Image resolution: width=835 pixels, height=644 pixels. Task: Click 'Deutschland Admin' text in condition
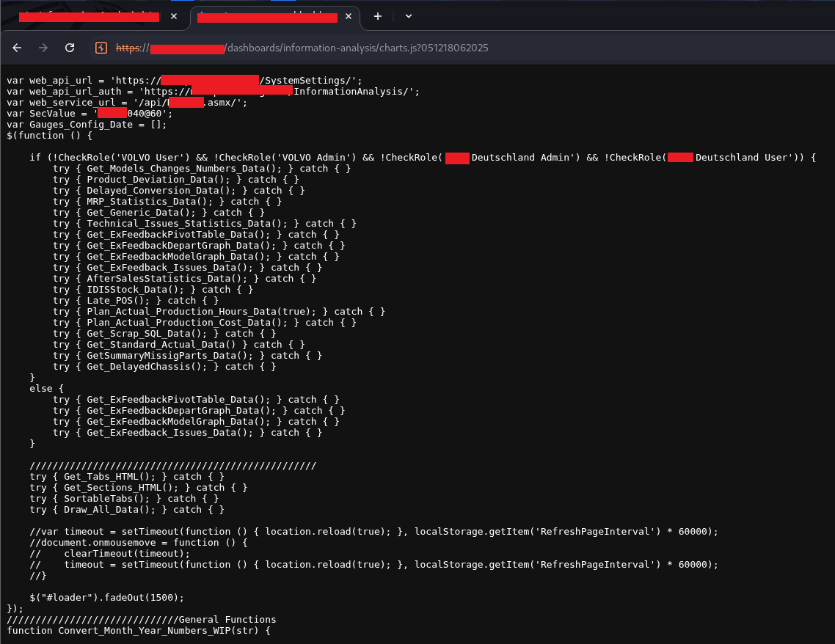click(522, 158)
